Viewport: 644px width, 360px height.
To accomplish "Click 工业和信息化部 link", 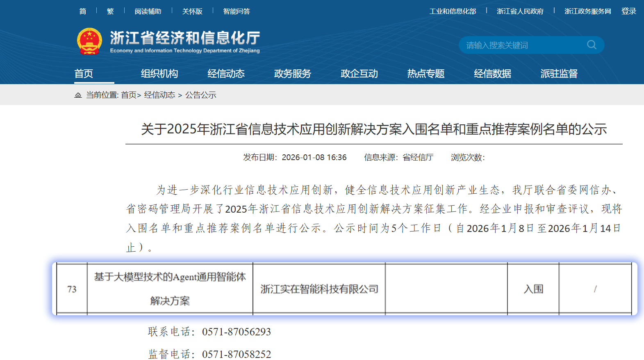I will pos(453,11).
